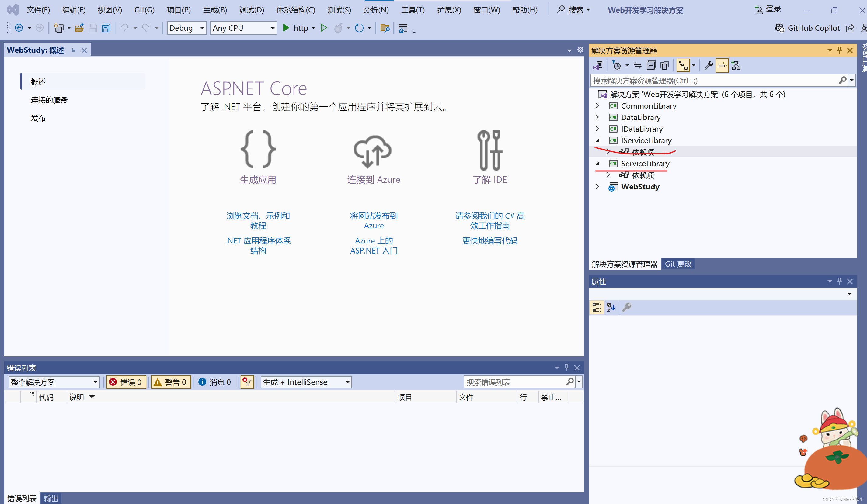Click Start Without Debugging hollow play icon
Screen dimensions: 867x504
click(x=323, y=28)
